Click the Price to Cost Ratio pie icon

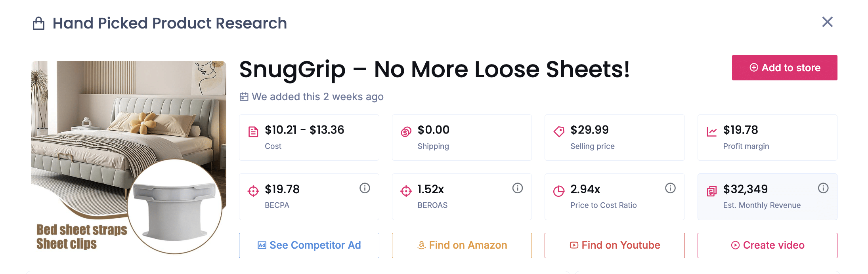pyautogui.click(x=559, y=191)
